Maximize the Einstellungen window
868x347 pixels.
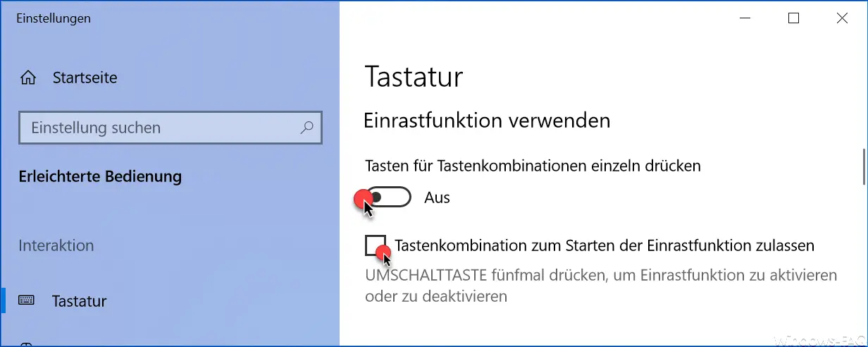pos(793,19)
